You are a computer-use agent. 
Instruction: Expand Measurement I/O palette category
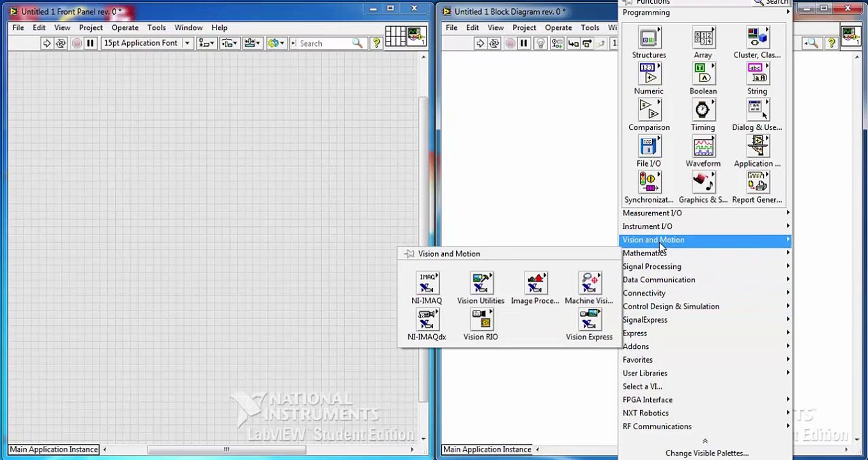[706, 213]
